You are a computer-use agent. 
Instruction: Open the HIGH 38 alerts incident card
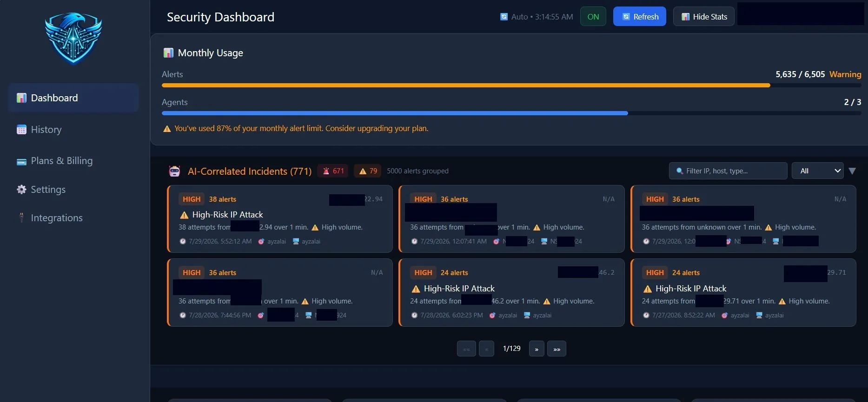click(280, 219)
